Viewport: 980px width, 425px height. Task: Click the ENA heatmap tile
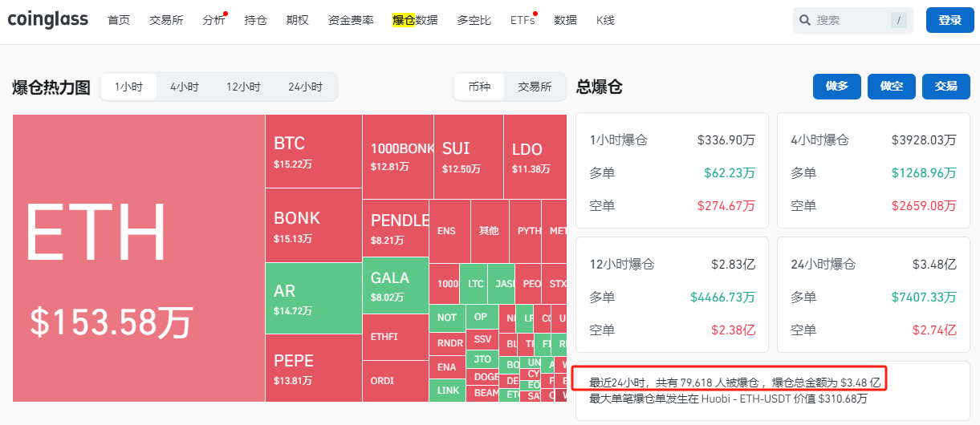click(x=447, y=367)
